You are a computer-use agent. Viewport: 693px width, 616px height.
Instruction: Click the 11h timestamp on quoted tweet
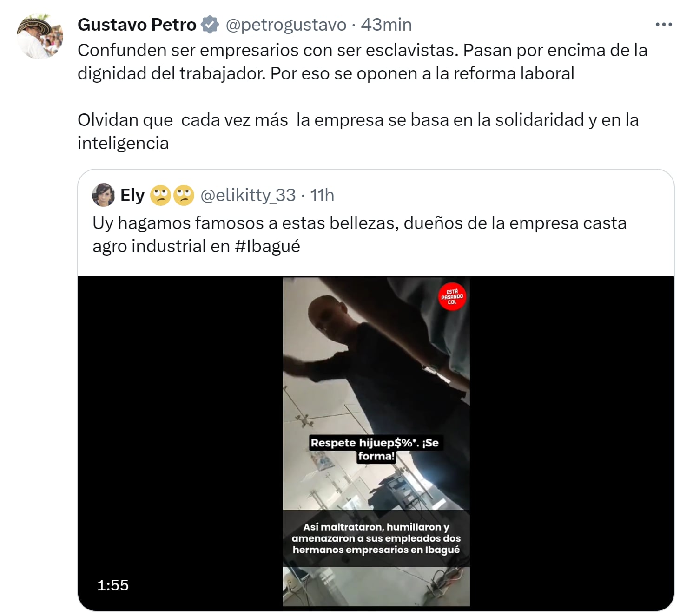(322, 195)
